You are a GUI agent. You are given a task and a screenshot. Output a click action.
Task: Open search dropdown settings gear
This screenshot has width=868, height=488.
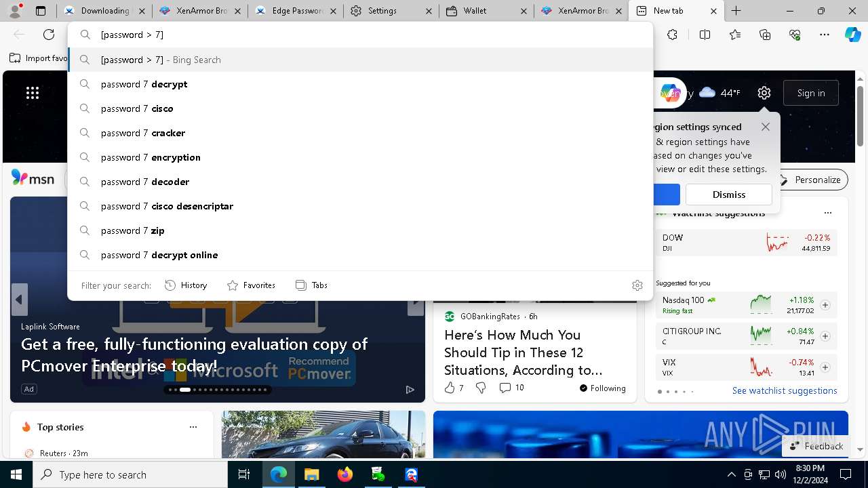coord(637,285)
